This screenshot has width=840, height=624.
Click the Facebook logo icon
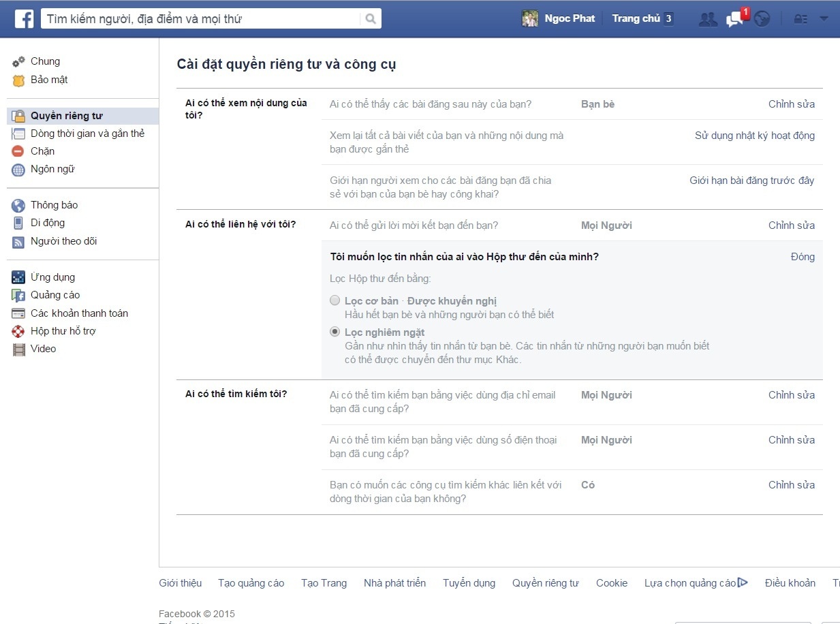click(x=25, y=19)
